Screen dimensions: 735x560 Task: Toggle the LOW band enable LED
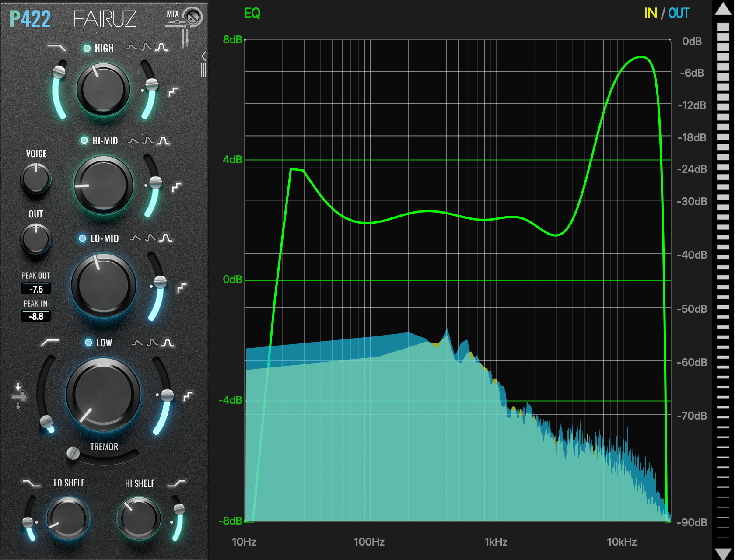pyautogui.click(x=88, y=343)
